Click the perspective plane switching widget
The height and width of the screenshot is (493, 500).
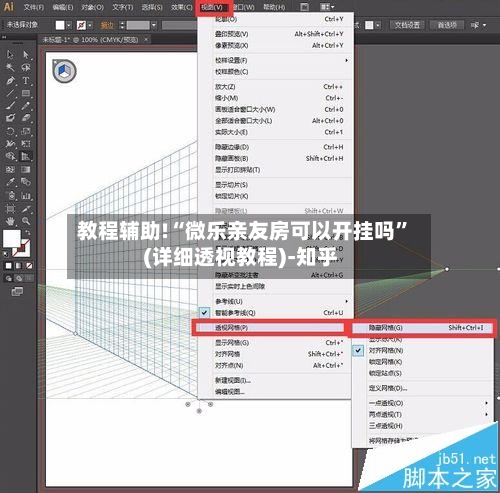[64, 71]
